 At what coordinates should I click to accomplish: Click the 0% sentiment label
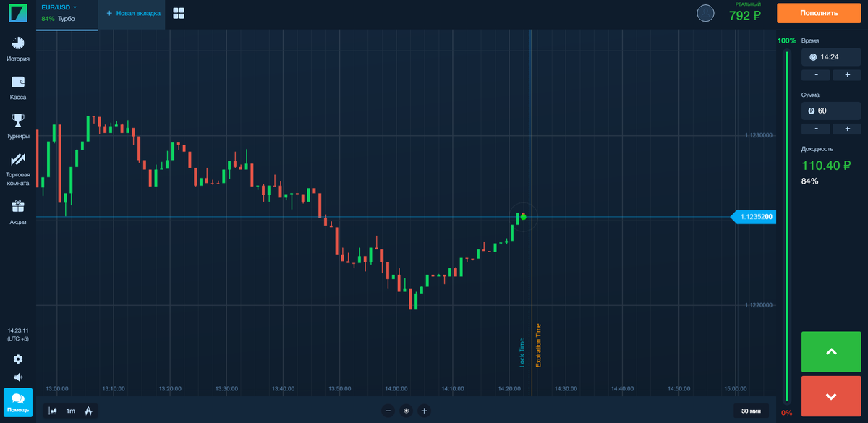point(786,413)
